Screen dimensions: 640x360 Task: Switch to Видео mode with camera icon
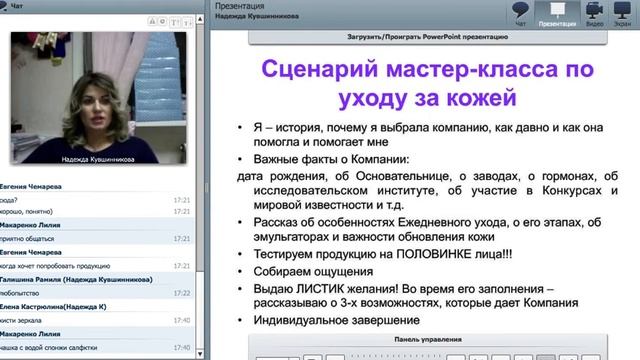point(594,14)
